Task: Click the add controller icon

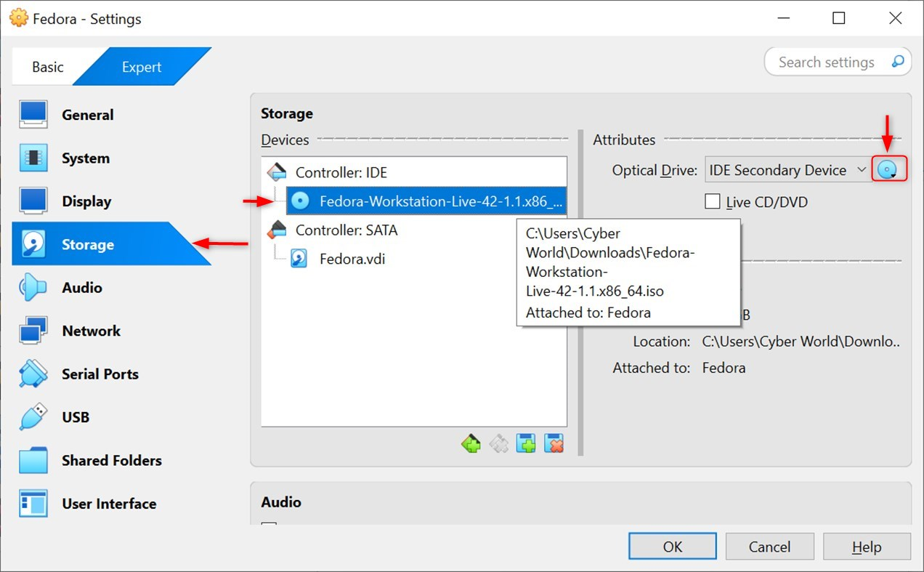Action: pos(471,443)
